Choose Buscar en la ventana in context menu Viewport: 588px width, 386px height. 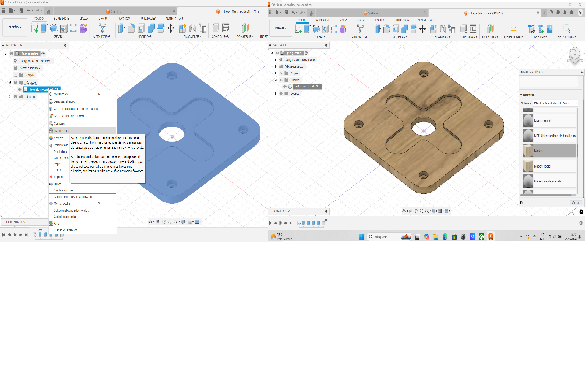click(x=82, y=230)
